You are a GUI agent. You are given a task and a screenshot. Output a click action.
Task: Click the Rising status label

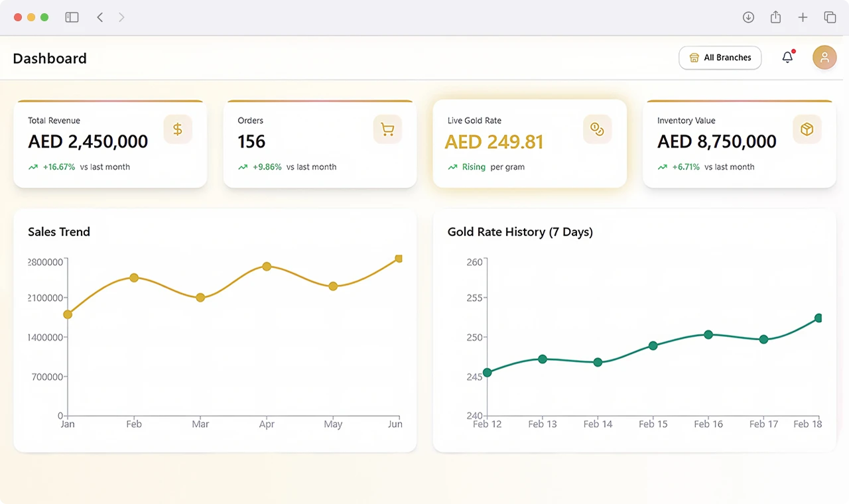coord(474,167)
